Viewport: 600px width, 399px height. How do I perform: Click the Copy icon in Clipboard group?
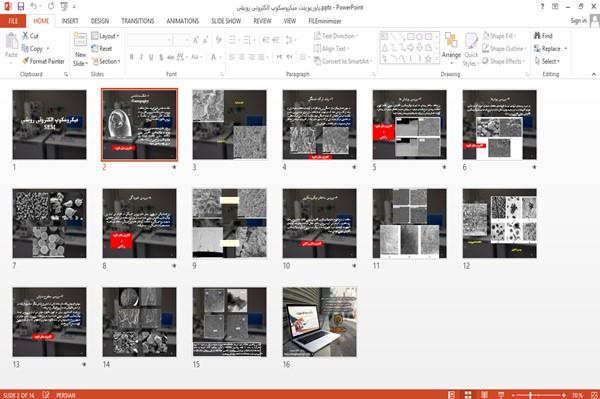click(25, 49)
